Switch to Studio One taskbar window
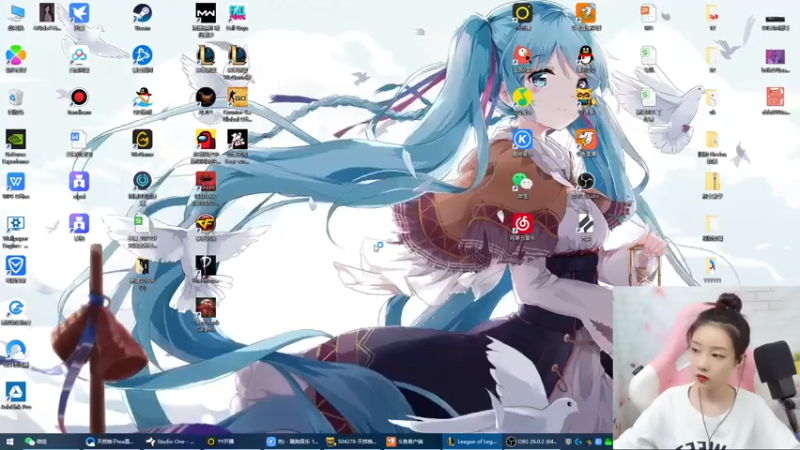This screenshot has width=800, height=450. (x=172, y=442)
